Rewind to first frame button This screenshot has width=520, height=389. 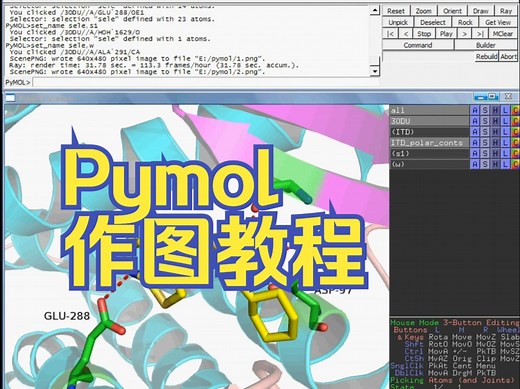coord(390,34)
